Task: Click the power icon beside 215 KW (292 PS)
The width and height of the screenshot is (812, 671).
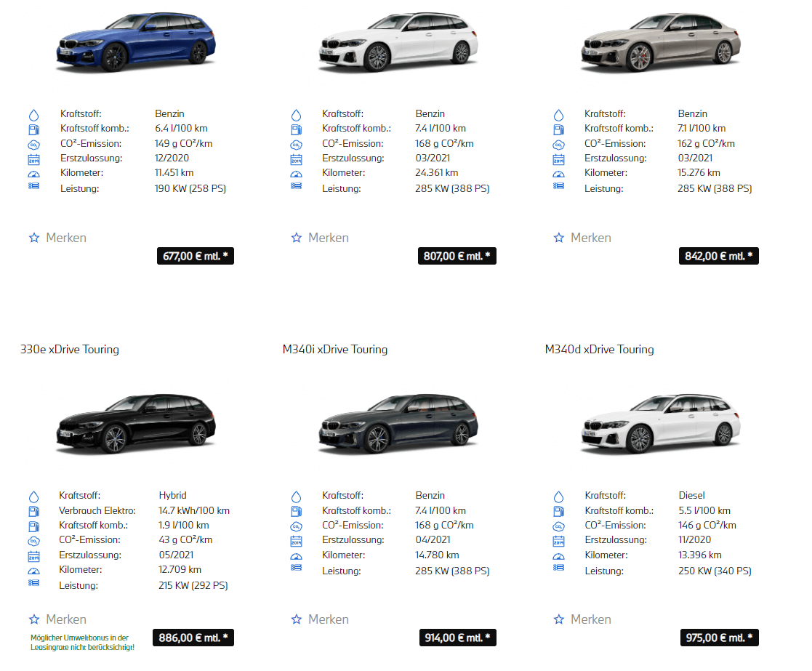Action: click(x=33, y=582)
